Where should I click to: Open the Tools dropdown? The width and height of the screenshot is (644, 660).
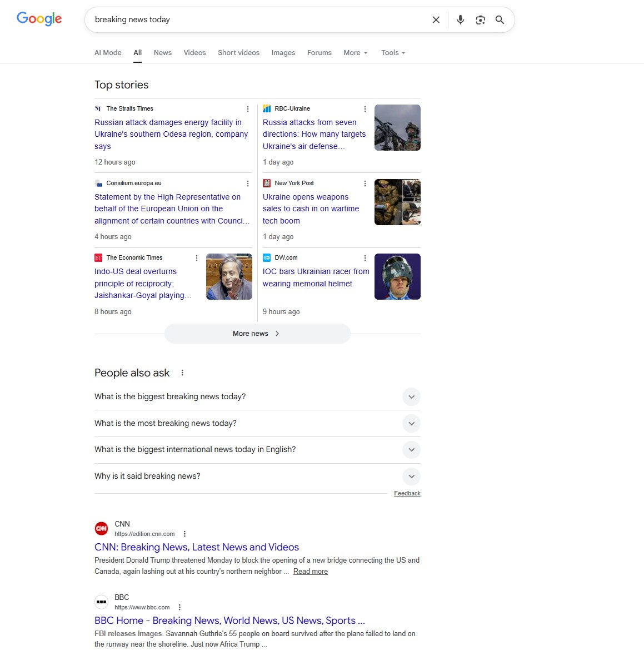(392, 52)
